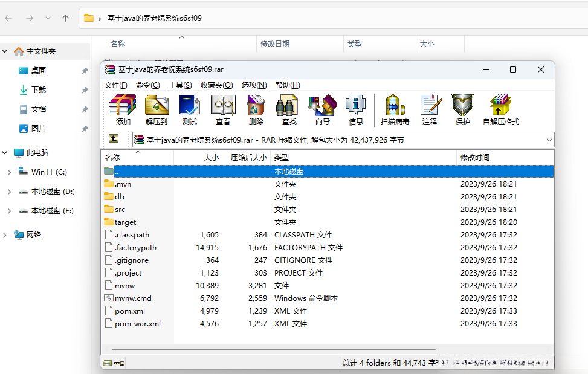Select the src folder row

click(328, 209)
